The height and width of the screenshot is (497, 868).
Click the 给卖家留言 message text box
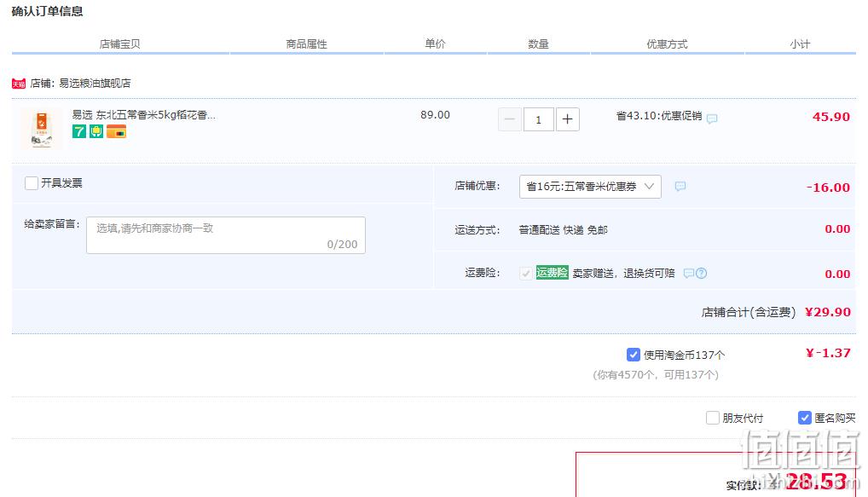(226, 235)
